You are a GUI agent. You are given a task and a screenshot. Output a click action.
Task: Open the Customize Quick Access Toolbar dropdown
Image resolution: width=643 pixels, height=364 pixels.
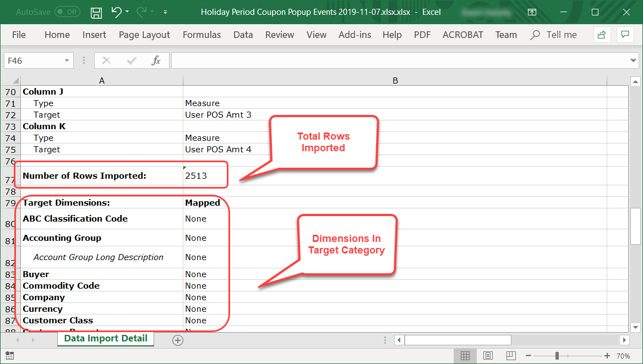(166, 12)
